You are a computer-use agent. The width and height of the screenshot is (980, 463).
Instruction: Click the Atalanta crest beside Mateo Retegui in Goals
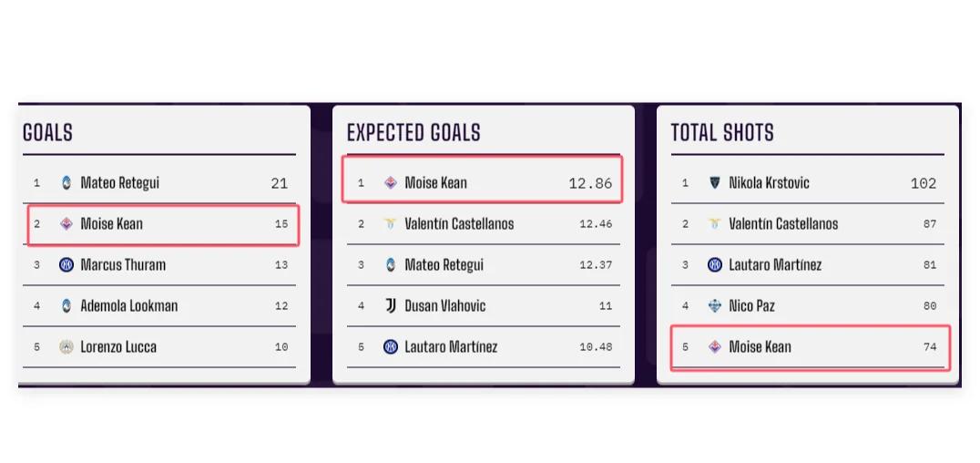[x=66, y=183]
